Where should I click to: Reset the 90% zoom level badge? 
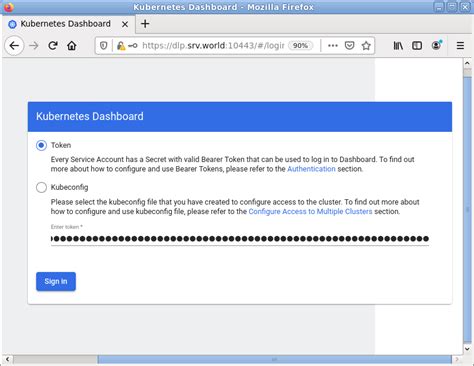[x=300, y=46]
